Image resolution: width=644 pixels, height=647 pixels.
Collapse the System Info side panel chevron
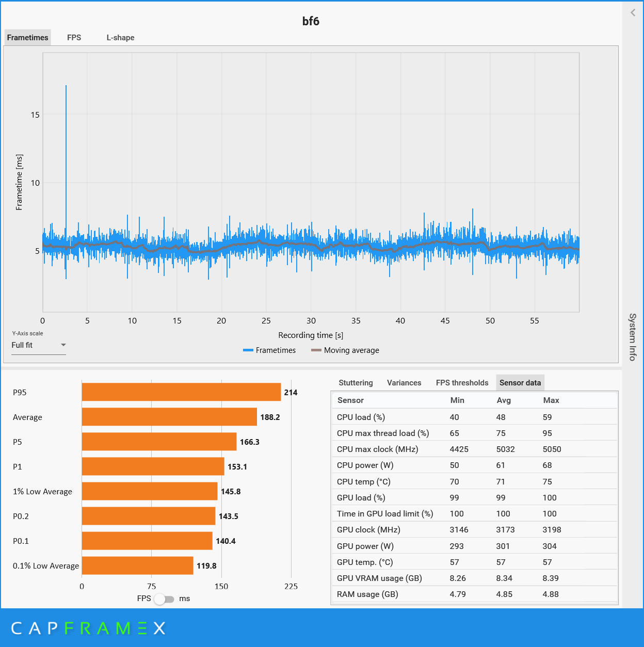point(633,13)
